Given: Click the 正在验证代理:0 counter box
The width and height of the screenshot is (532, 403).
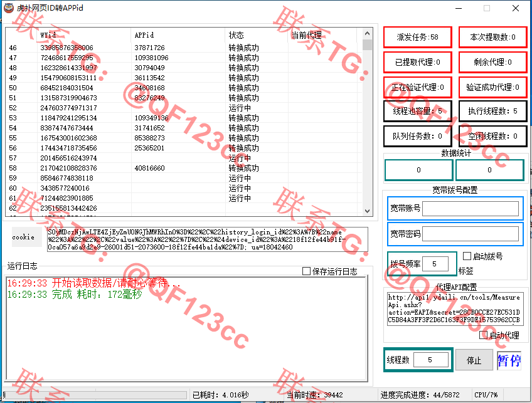Looking at the screenshot, I should pos(418,87).
